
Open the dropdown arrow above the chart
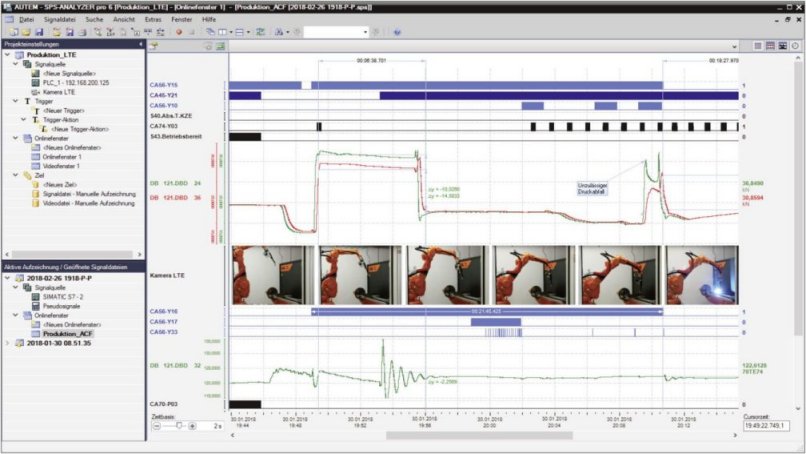[734, 46]
